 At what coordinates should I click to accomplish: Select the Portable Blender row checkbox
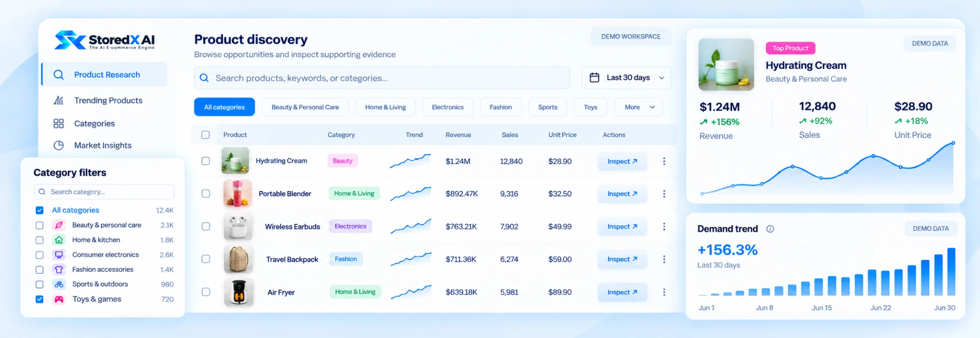206,193
